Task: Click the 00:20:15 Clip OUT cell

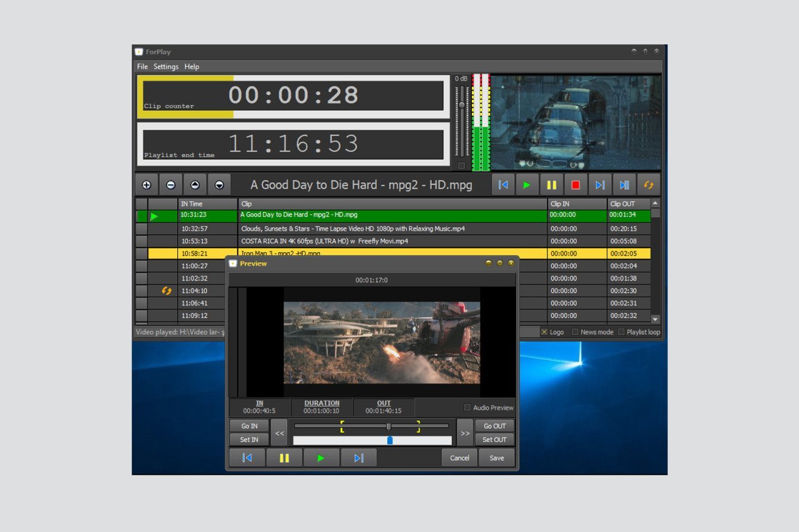Action: point(629,229)
